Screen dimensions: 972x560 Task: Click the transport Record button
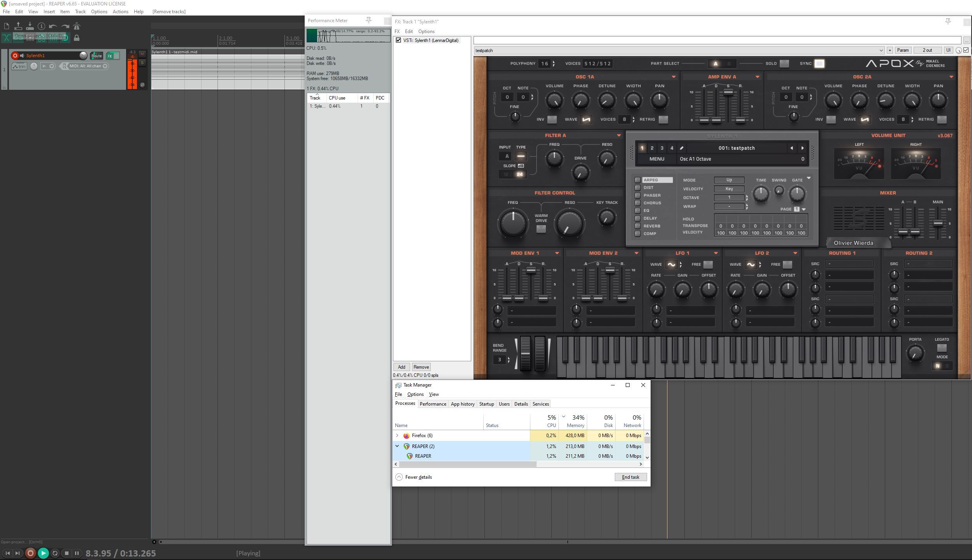[x=30, y=553]
